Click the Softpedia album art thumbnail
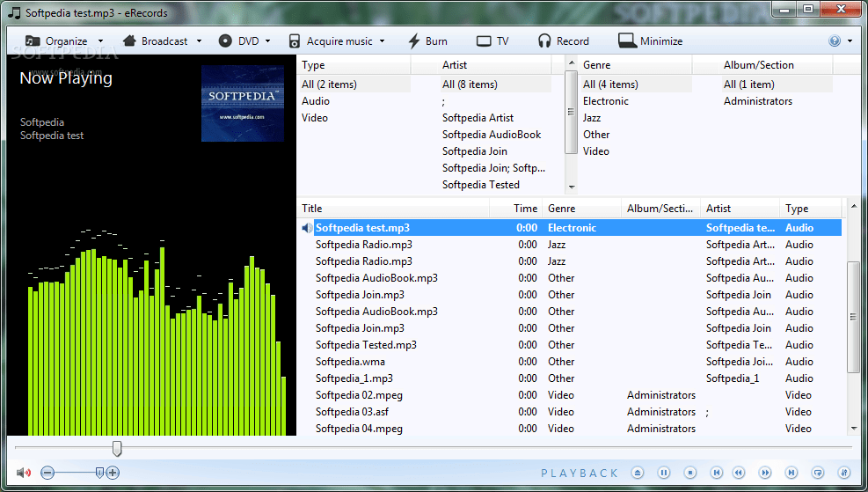 [243, 104]
